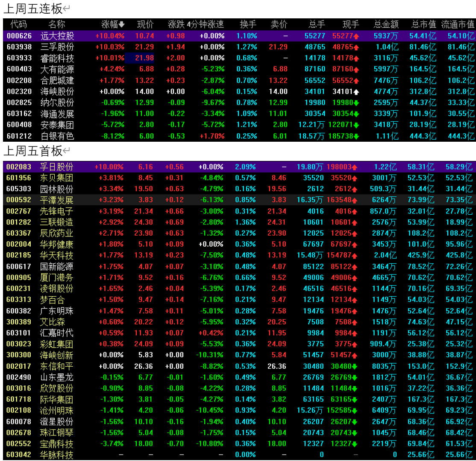Click the 总手 column header
This screenshot has height=461, width=476.
[x=317, y=24]
